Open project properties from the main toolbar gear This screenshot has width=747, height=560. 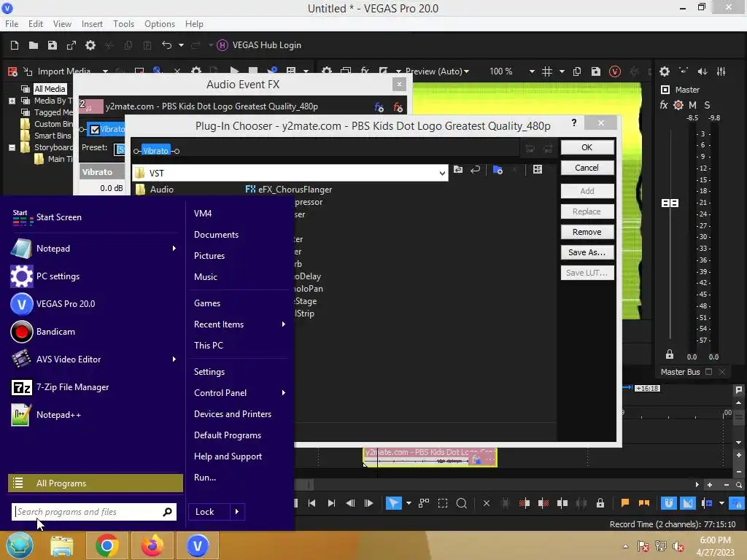click(x=90, y=45)
